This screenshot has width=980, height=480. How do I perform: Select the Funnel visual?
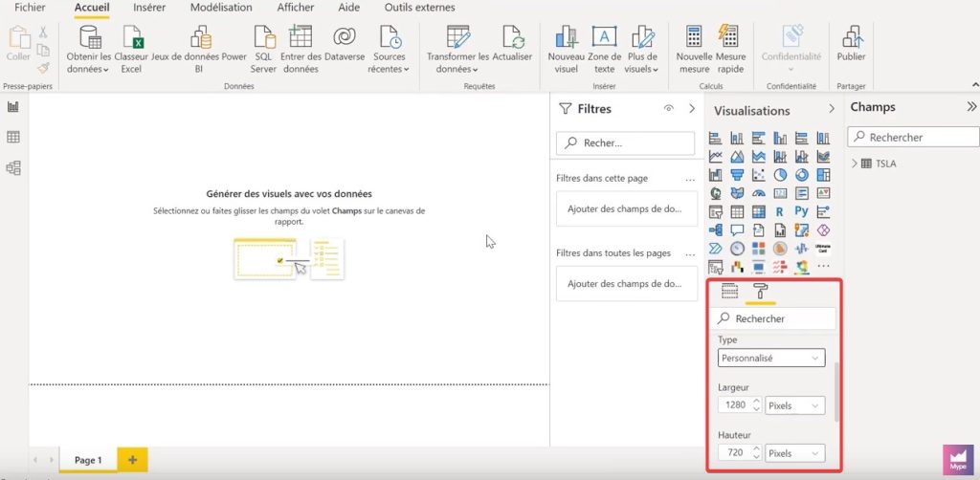738,175
